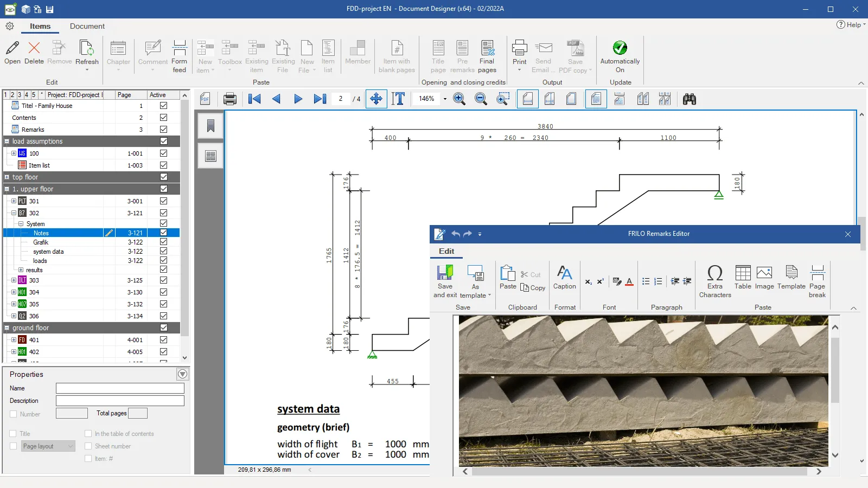Click the red font color swatch
This screenshot has height=488, width=868.
pyautogui.click(x=629, y=281)
